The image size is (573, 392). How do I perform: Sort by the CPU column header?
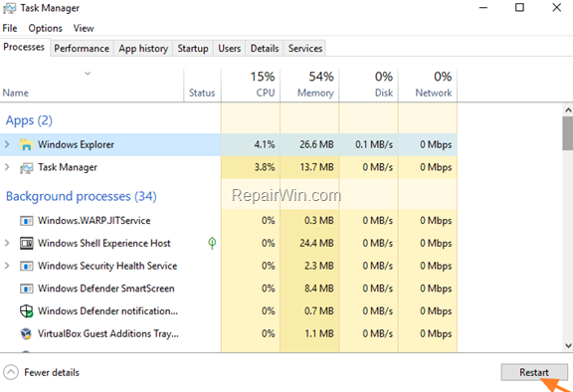coord(251,85)
